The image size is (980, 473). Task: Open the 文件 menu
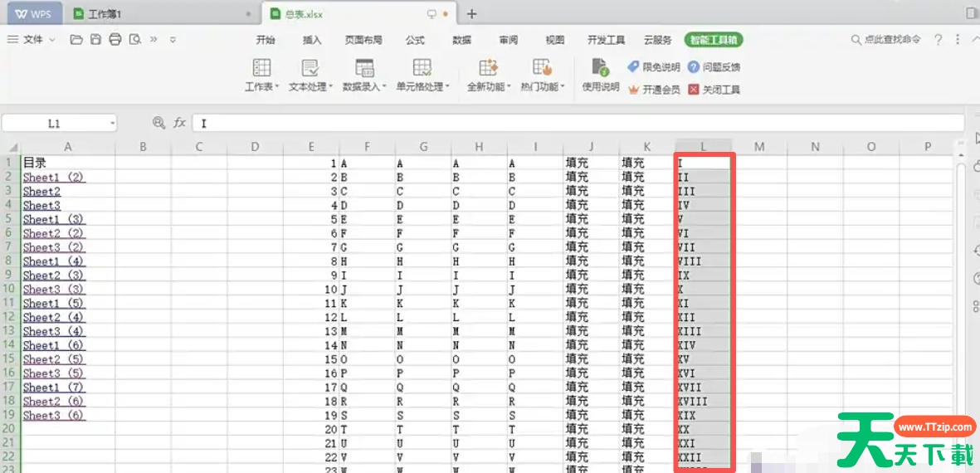tap(32, 39)
